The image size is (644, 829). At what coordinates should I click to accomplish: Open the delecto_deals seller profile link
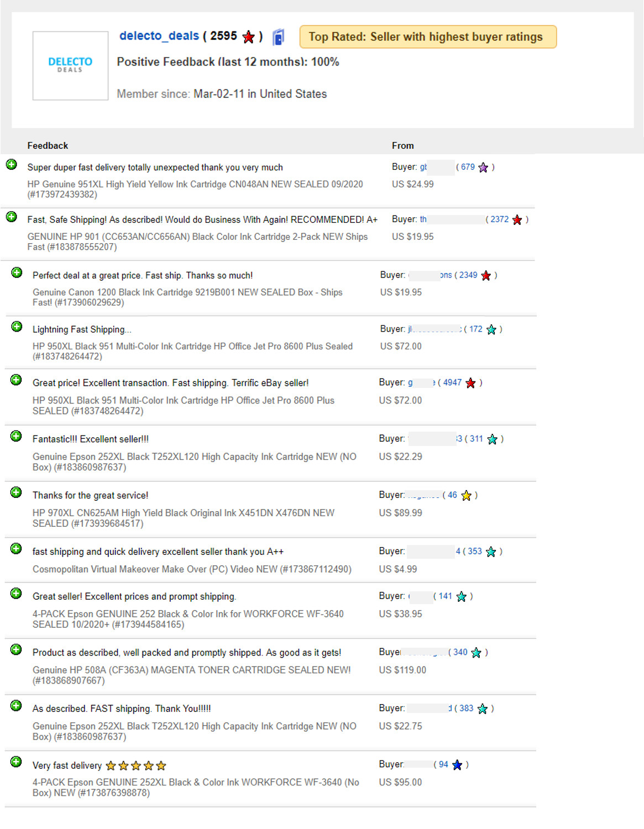(x=159, y=36)
